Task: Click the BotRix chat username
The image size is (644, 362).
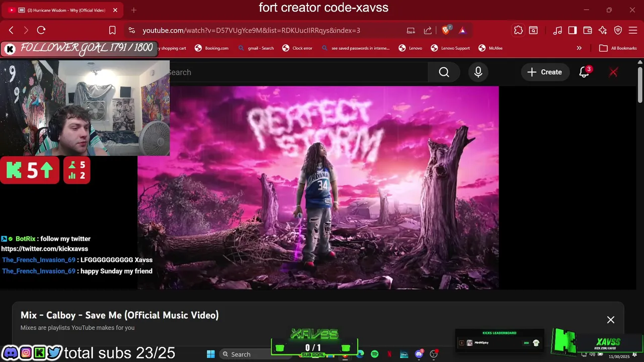Action: tap(26, 239)
